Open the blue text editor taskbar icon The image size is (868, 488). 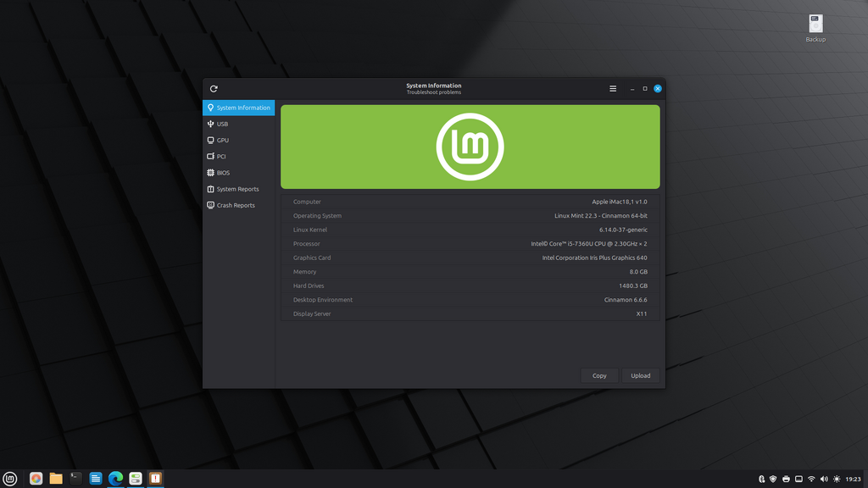[96, 479]
